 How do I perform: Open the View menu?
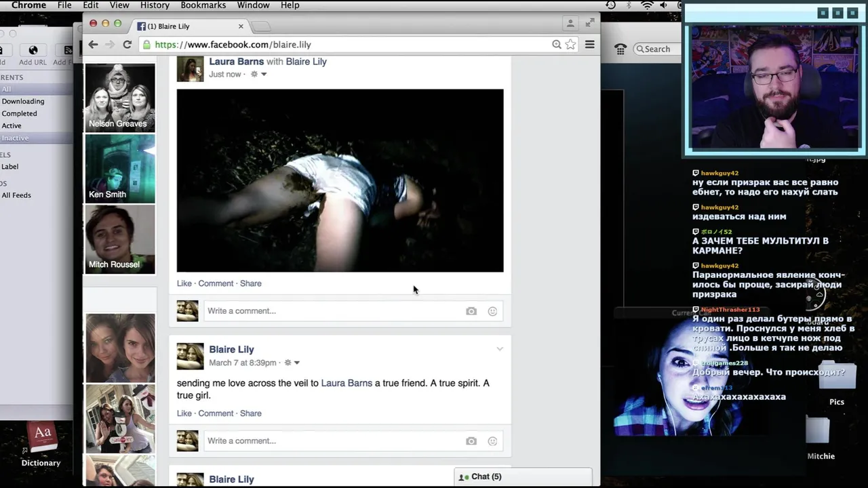click(x=119, y=5)
